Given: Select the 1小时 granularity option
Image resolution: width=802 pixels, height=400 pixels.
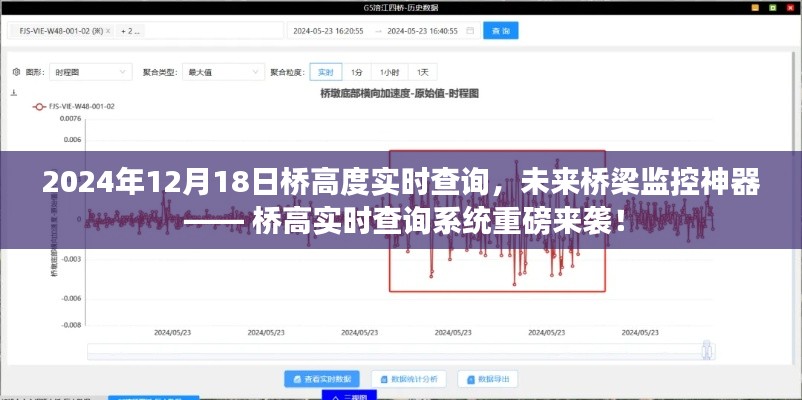Looking at the screenshot, I should [x=388, y=72].
